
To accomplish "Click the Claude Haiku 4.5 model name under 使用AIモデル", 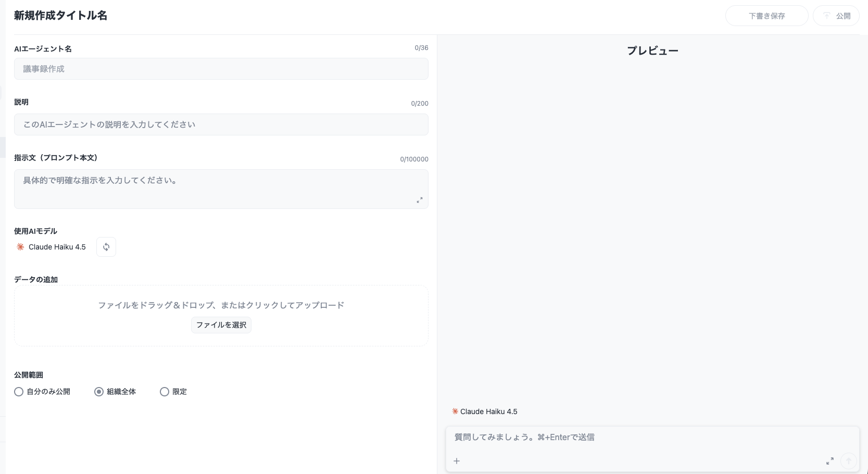I will tap(57, 247).
